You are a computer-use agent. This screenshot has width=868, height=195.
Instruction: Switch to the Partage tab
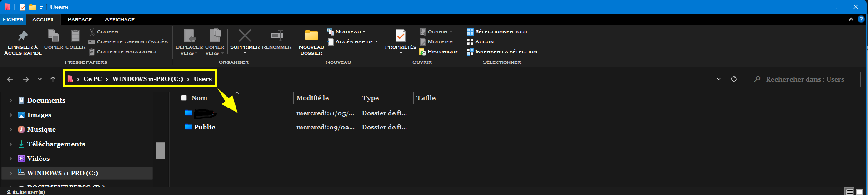click(x=80, y=19)
